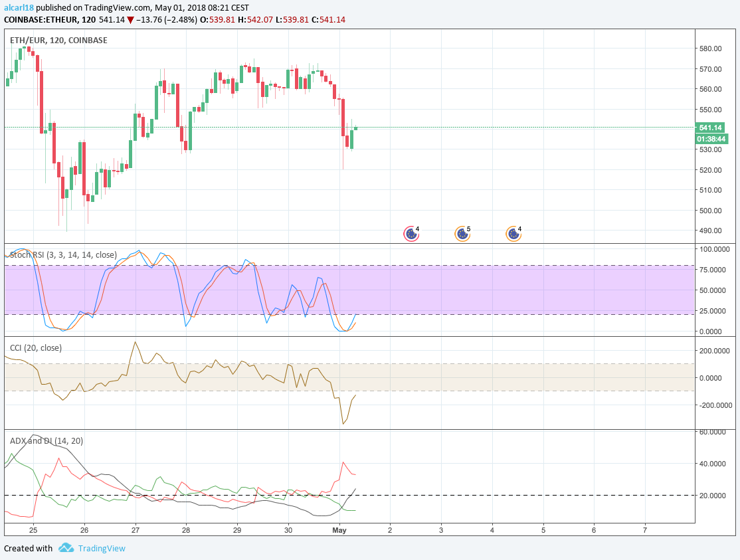Click the 530.00 price axis label
The width and height of the screenshot is (740, 560).
tap(710, 149)
